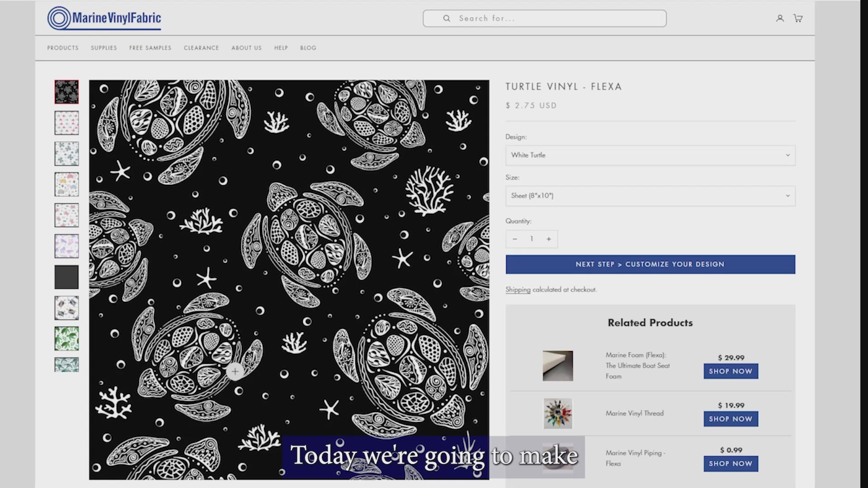Decrease quantity with minus button
This screenshot has height=488, width=868.
pyautogui.click(x=514, y=239)
